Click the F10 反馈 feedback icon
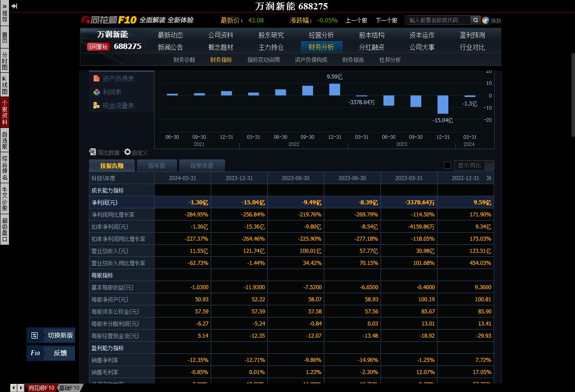 point(35,353)
